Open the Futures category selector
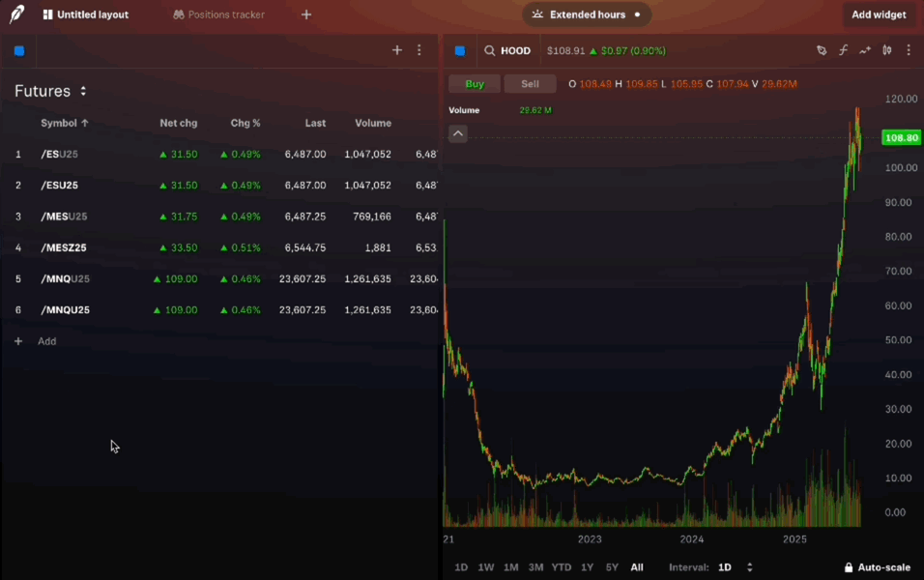The image size is (924, 580). [52, 90]
